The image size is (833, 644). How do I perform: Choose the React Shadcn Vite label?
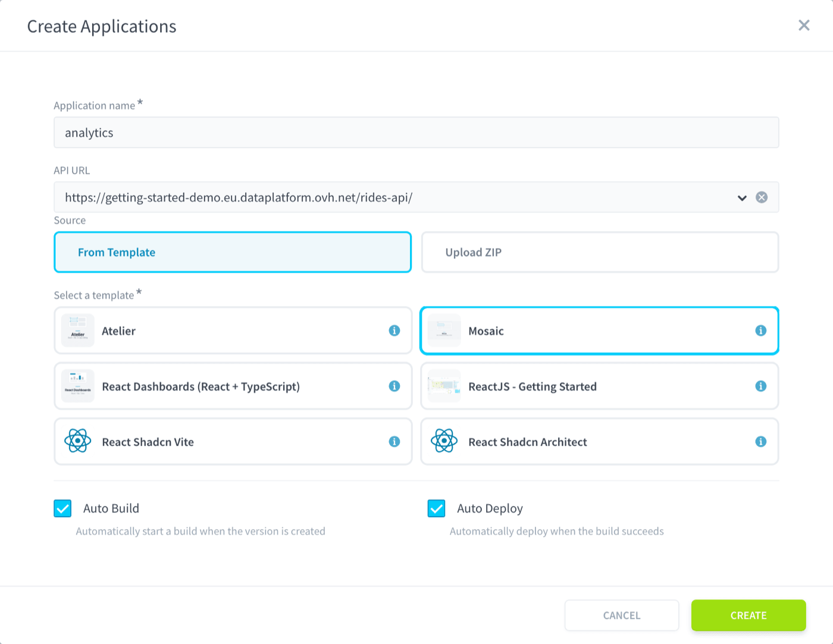(x=148, y=442)
